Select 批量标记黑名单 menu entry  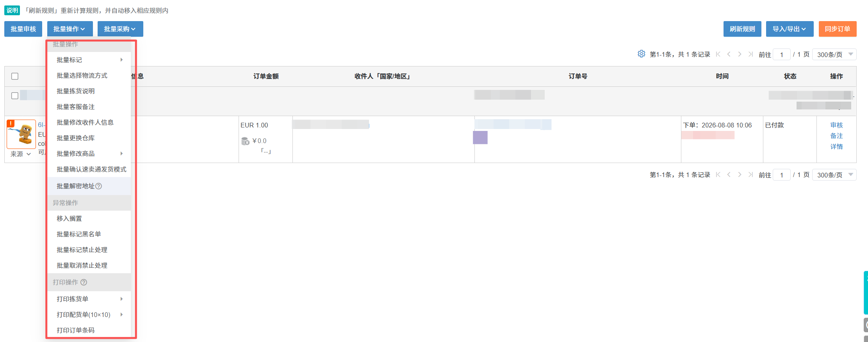(x=89, y=234)
